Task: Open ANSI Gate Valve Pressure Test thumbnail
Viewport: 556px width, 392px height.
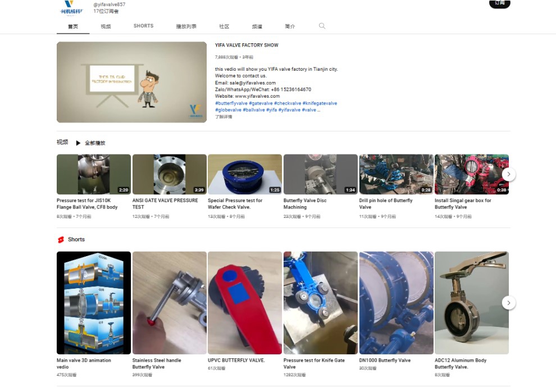Action: tap(170, 175)
